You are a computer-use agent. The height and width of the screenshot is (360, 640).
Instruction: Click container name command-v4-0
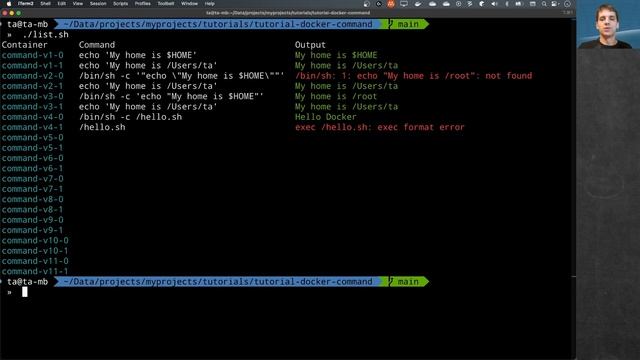tap(32, 117)
